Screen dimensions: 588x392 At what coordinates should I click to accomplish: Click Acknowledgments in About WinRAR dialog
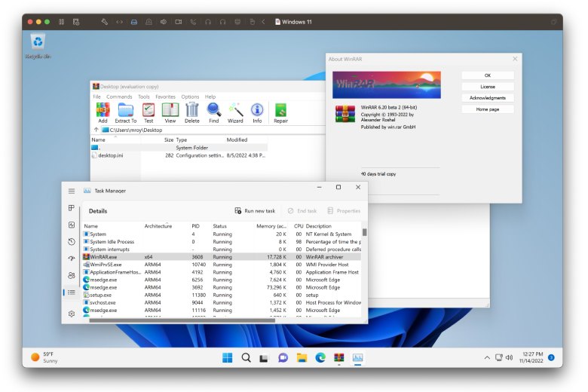488,98
